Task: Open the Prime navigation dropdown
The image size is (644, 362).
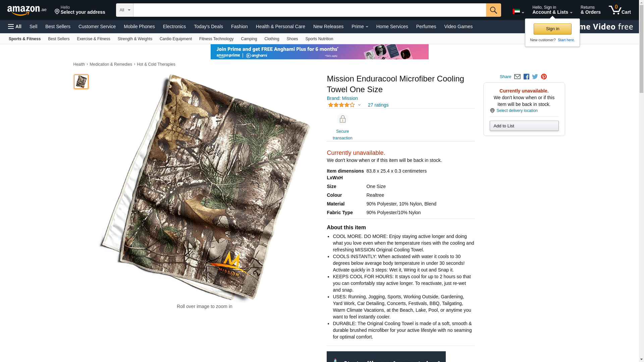Action: click(x=360, y=26)
